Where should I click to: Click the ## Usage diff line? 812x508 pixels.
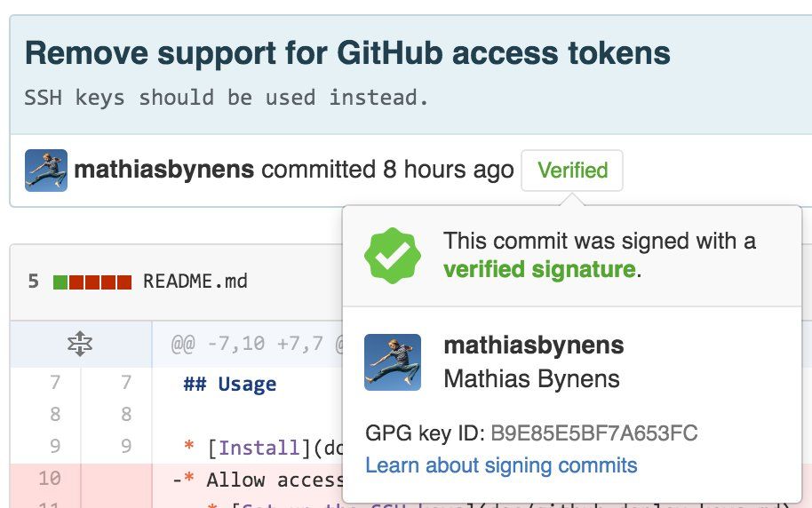coord(229,385)
